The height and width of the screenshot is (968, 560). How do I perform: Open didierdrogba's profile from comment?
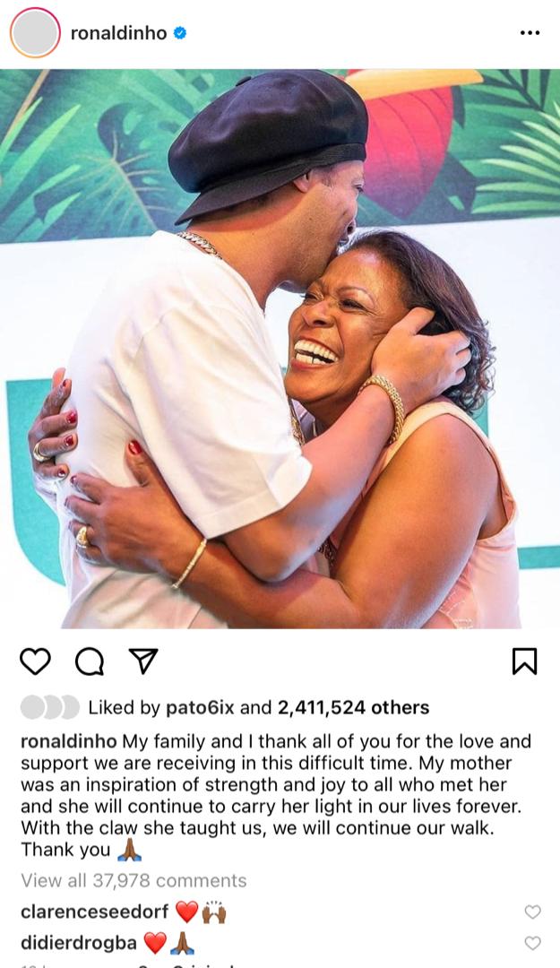[79, 943]
